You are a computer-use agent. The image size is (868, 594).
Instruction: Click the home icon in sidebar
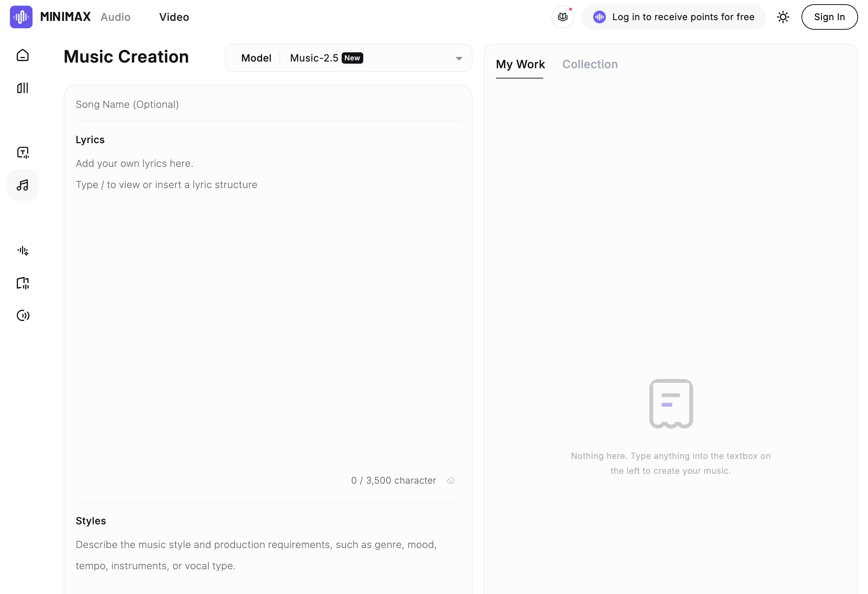(x=22, y=55)
